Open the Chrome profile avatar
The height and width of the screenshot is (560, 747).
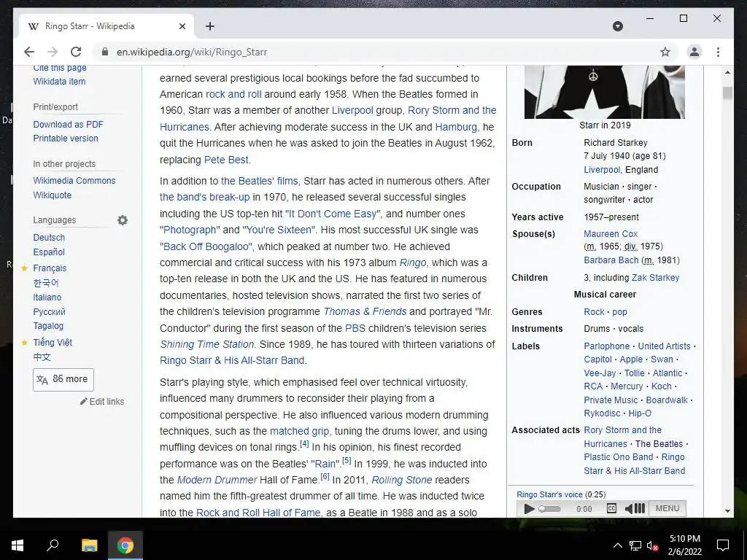point(694,52)
